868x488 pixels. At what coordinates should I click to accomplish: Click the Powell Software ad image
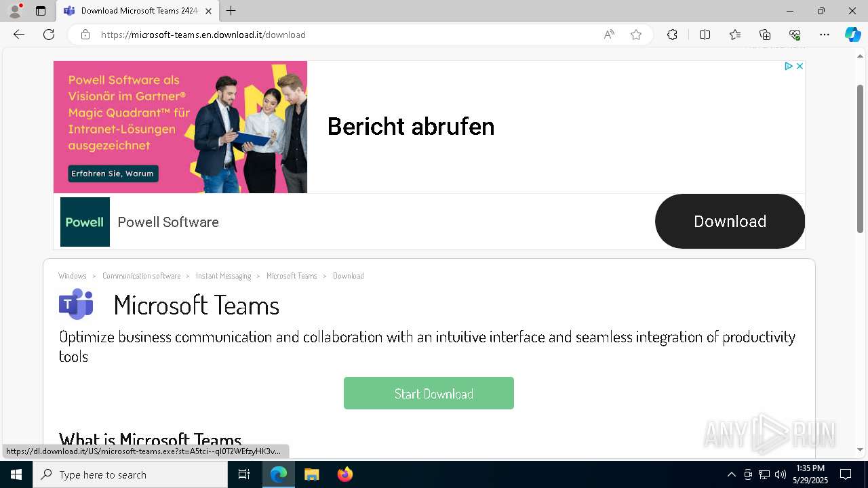tap(180, 127)
